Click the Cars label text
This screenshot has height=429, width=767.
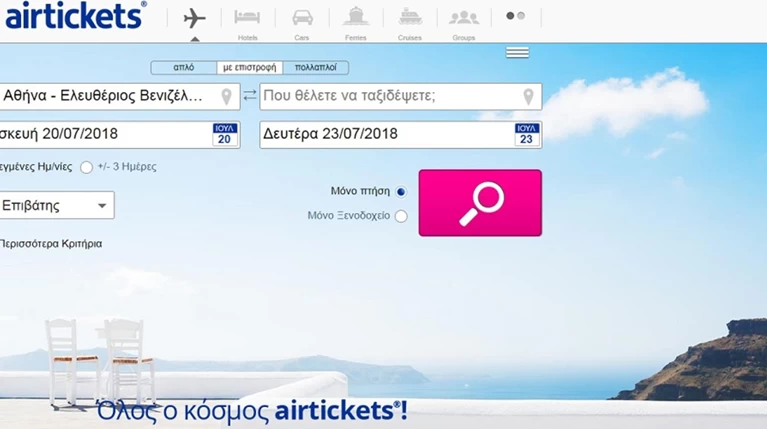click(302, 38)
